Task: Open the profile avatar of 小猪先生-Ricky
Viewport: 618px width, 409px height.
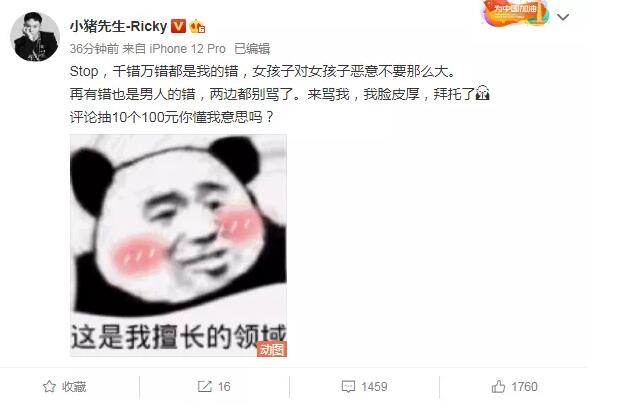Action: (35, 37)
